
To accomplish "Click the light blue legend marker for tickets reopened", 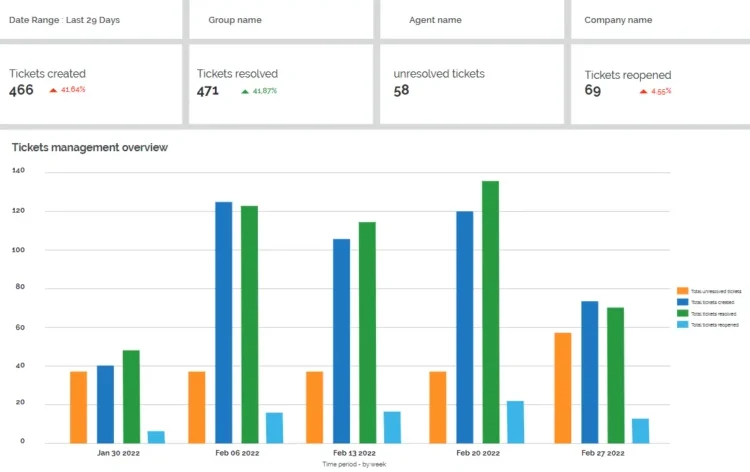I will tap(682, 324).
